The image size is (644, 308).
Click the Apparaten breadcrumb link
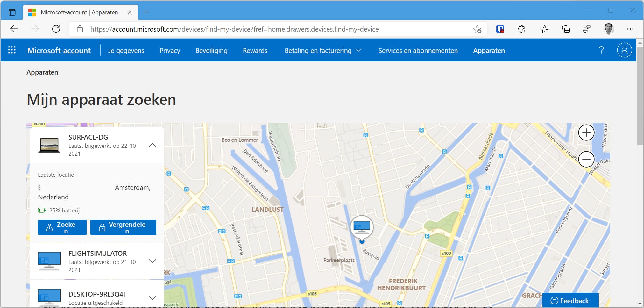(42, 72)
